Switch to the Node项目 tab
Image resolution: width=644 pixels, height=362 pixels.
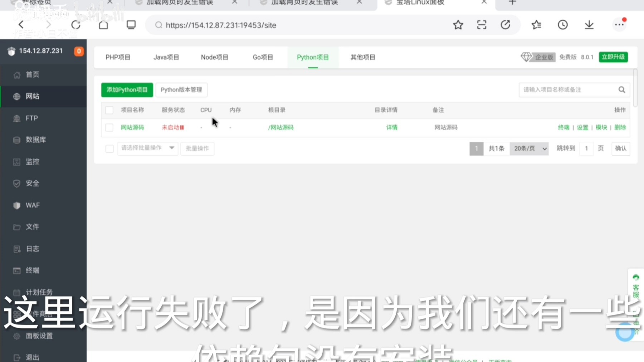tap(214, 57)
